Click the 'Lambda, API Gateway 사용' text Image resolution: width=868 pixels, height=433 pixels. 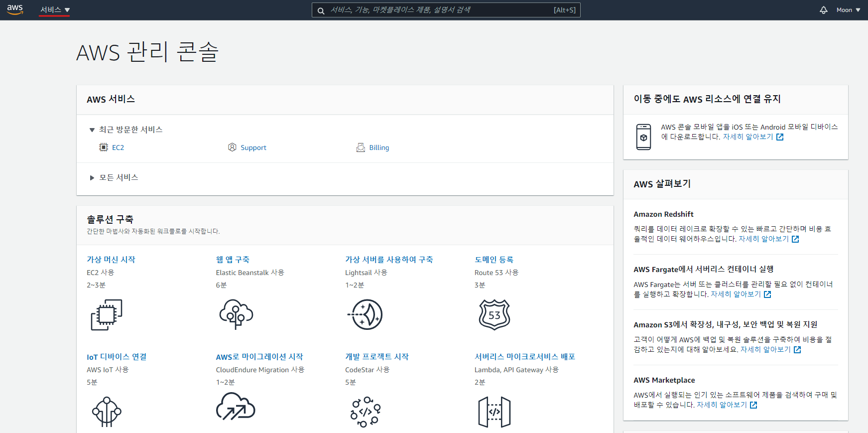516,370
